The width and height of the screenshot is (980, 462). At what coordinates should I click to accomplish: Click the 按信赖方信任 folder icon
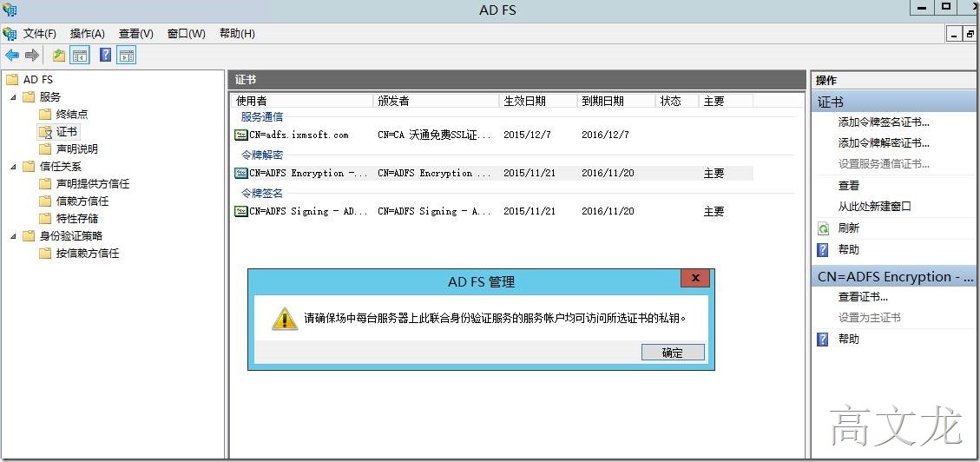pos(45,254)
